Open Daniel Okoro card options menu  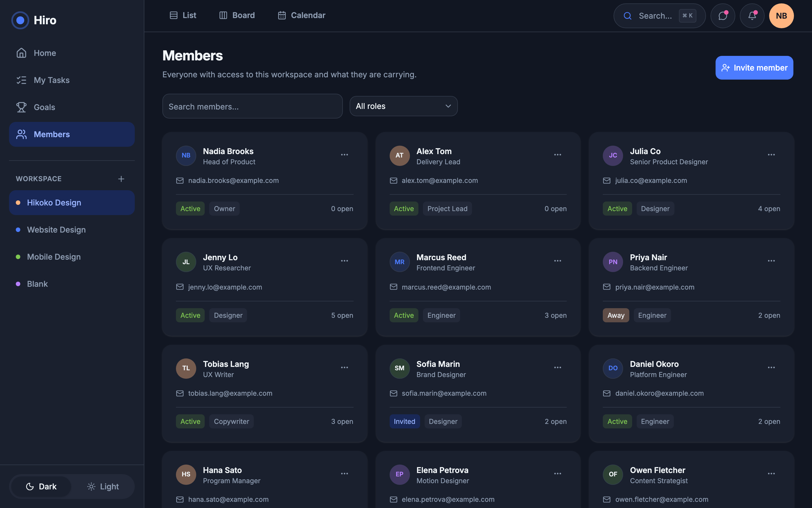(771, 367)
